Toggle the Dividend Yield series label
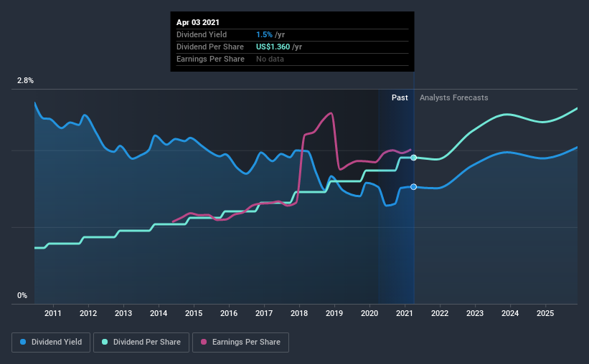The image size is (589, 364). (57, 343)
